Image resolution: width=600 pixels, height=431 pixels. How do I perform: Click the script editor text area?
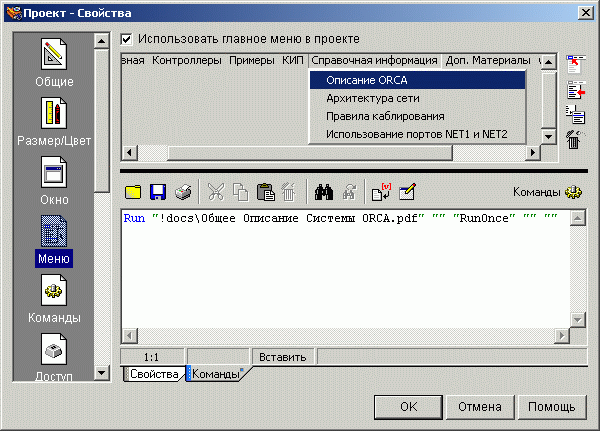tap(346, 268)
